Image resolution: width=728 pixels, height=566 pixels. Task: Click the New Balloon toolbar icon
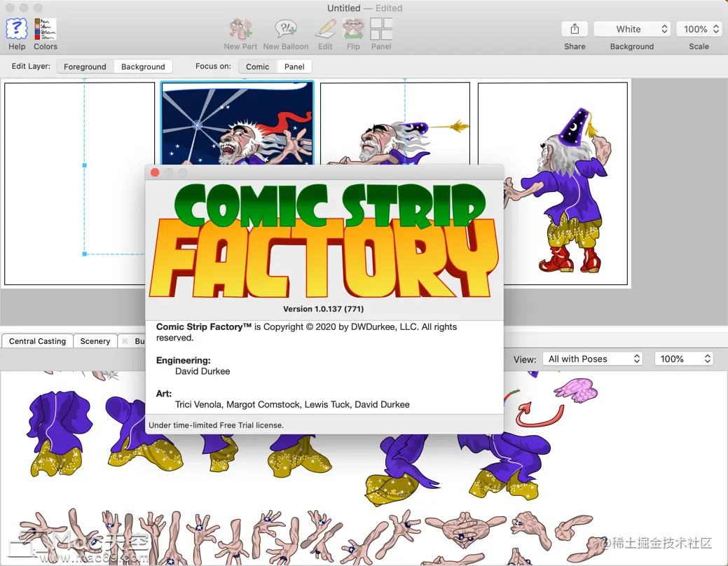point(286,29)
